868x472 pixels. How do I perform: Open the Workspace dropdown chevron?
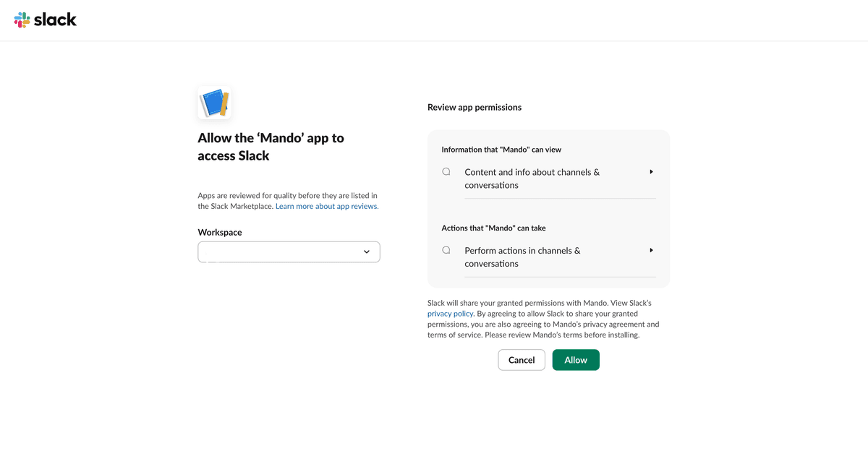tap(367, 252)
